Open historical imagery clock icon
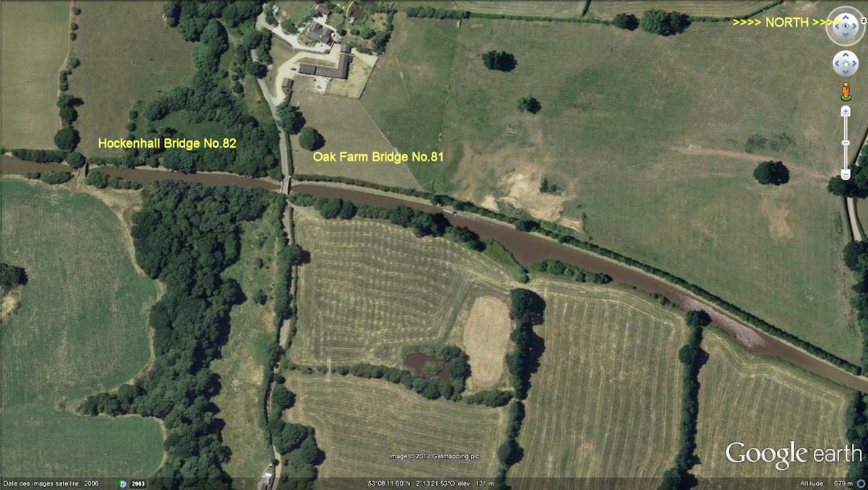 (123, 483)
